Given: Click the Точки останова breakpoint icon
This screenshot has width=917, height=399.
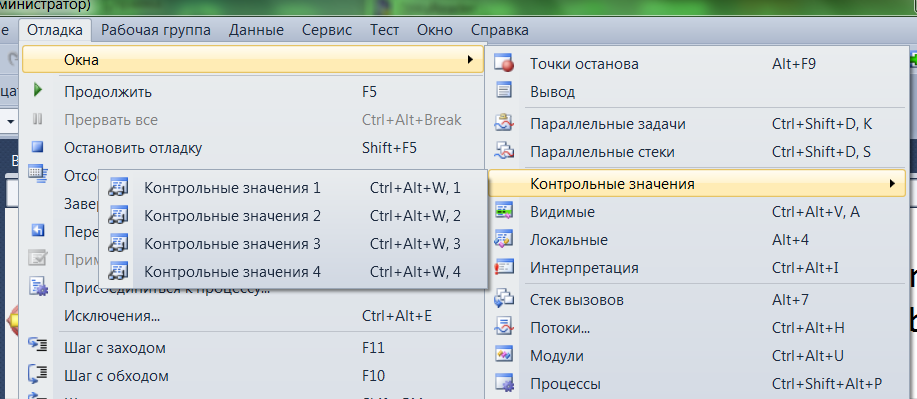Looking at the screenshot, I should pyautogui.click(x=504, y=63).
